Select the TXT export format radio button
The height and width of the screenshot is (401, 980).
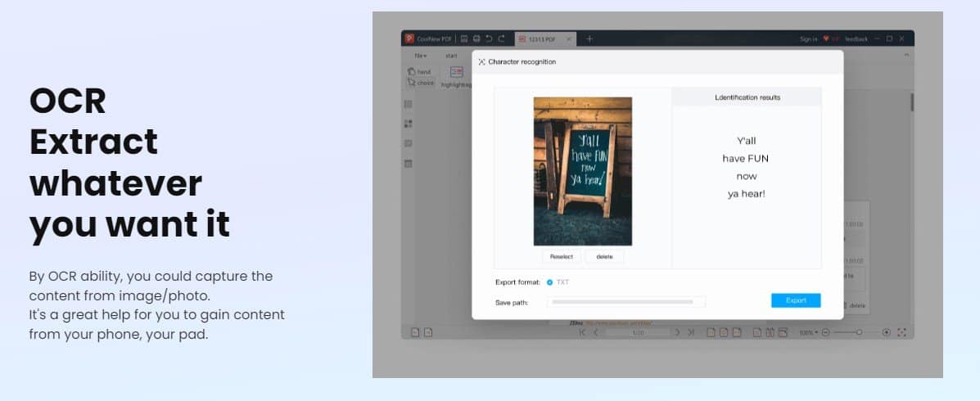click(549, 282)
